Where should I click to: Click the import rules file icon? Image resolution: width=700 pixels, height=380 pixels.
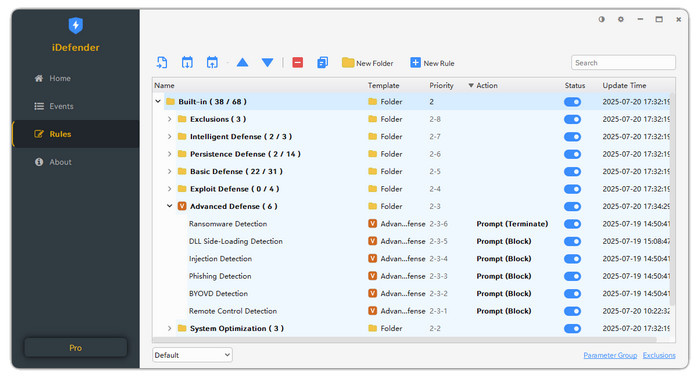[162, 63]
